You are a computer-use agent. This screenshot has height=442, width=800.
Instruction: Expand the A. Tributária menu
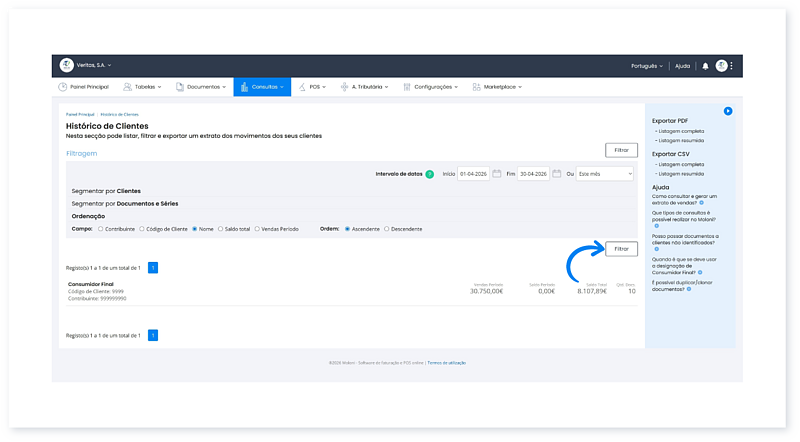point(365,87)
